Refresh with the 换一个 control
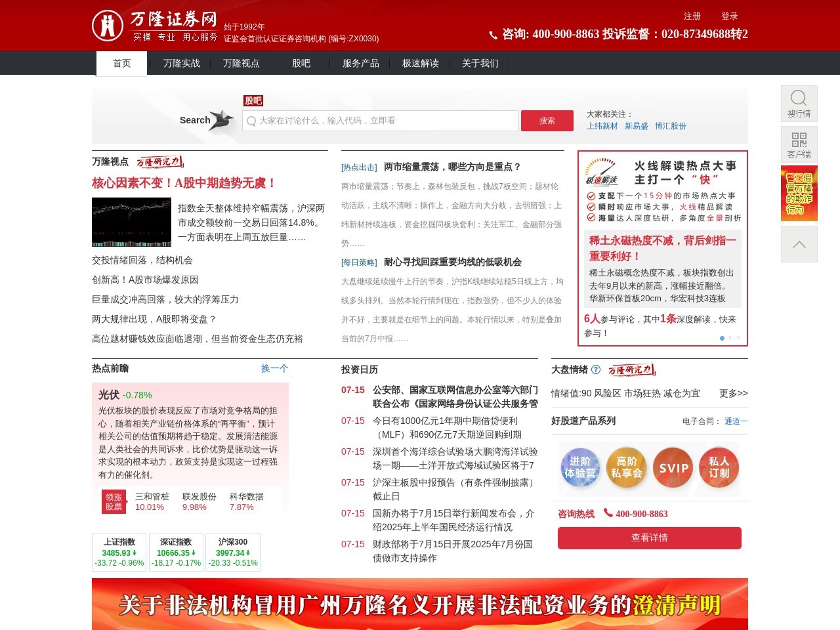840x630 pixels. click(x=274, y=369)
